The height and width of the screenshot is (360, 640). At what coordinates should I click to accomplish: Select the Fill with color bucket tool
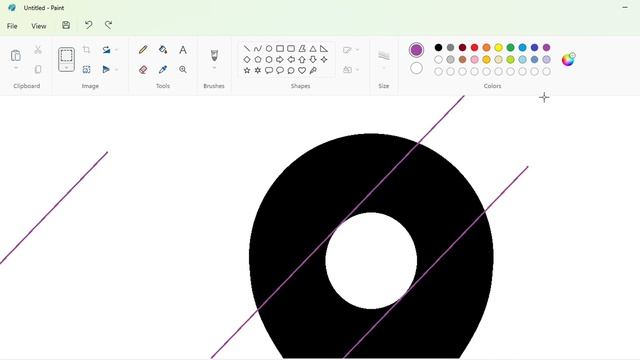click(x=163, y=50)
